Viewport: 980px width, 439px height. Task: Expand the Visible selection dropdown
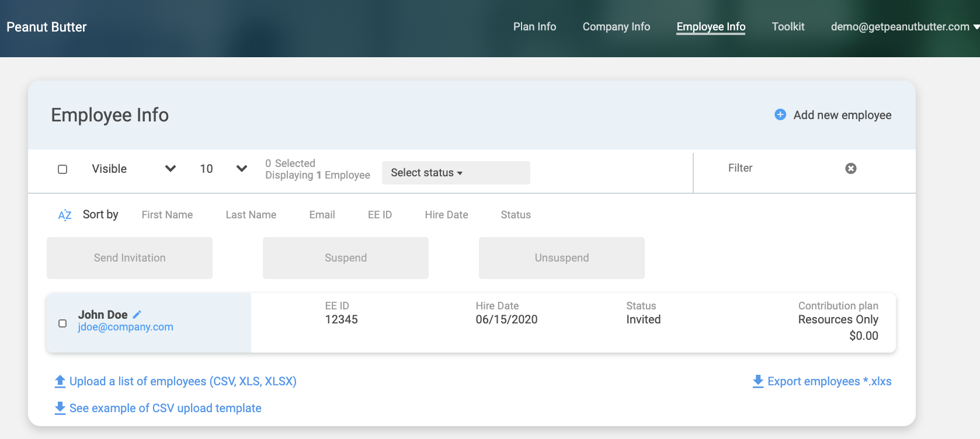tap(170, 169)
